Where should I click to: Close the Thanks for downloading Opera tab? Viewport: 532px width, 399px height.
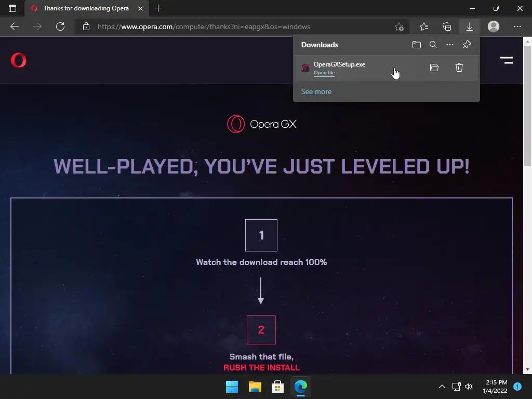click(x=140, y=8)
